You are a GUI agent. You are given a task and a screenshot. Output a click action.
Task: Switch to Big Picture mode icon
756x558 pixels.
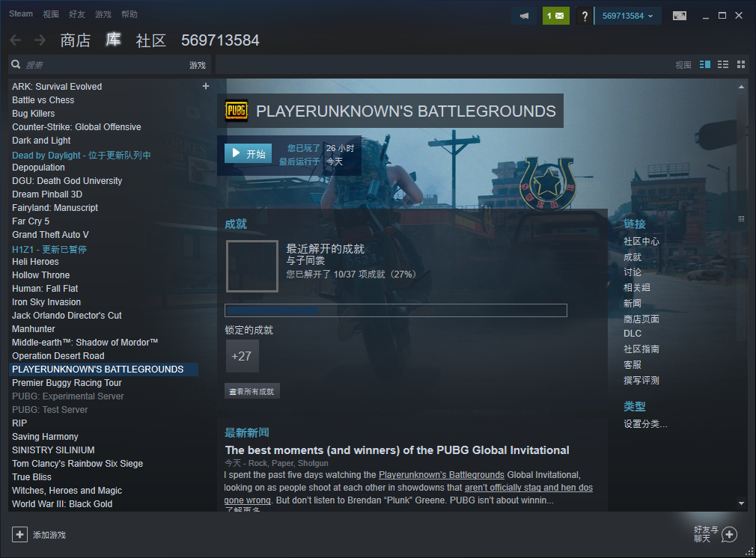pos(680,16)
